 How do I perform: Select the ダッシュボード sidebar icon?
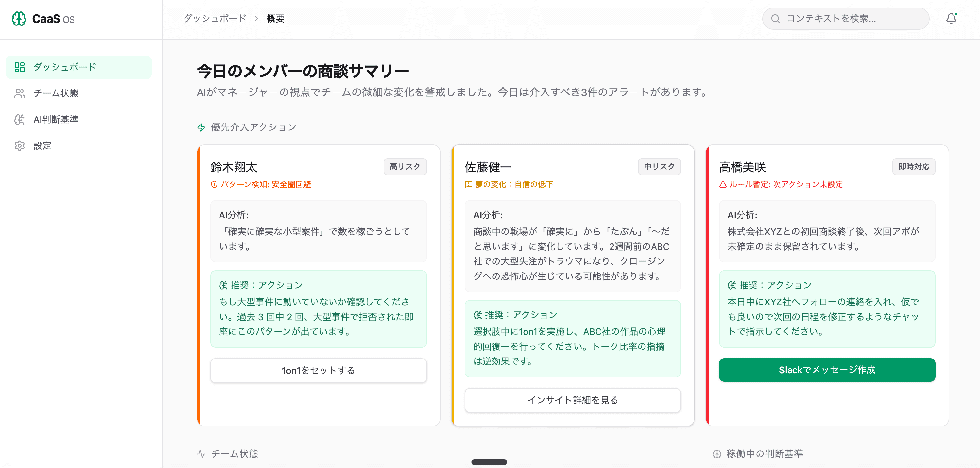[x=20, y=67]
